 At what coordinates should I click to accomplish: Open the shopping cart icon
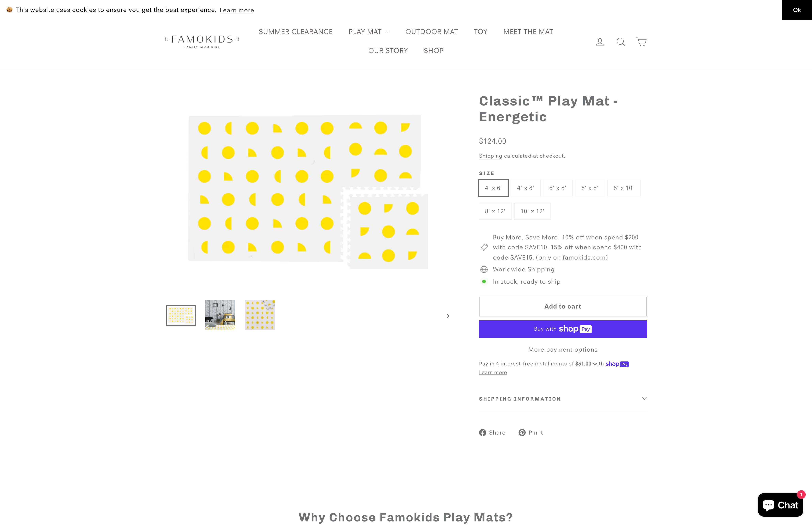tap(641, 42)
